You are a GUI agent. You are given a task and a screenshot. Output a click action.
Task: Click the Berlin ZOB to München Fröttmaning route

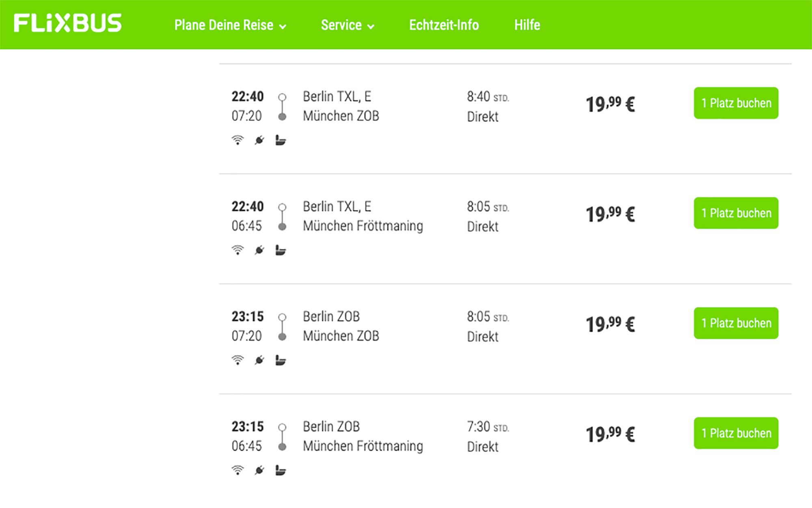click(x=363, y=436)
